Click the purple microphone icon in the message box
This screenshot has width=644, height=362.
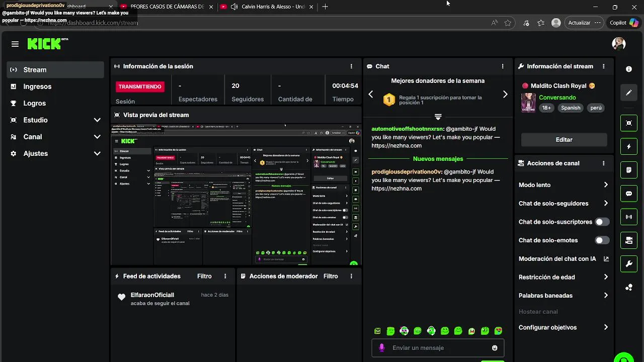[382, 348]
